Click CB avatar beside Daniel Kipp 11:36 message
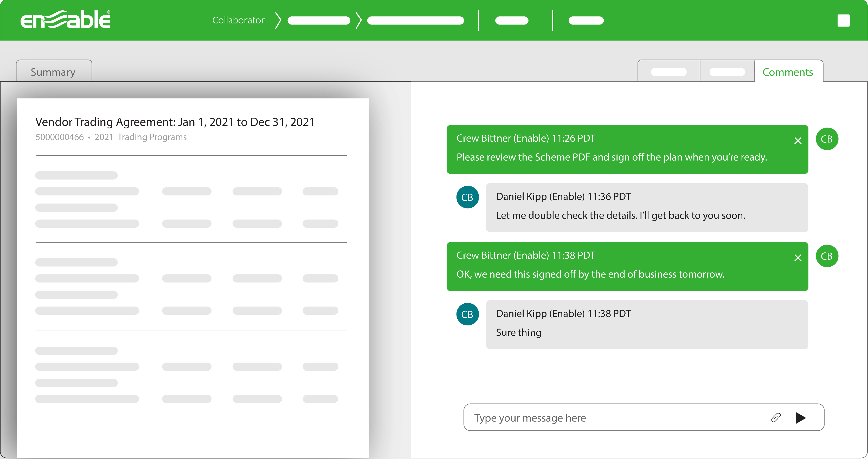868x459 pixels. [x=467, y=197]
